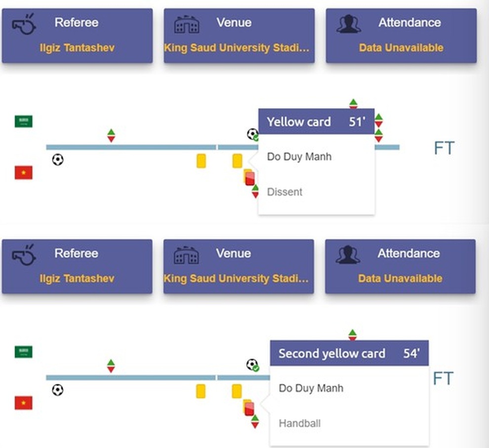Click Vietnam's substitution arrows below the upper timeline's red card
This screenshot has height=448, width=489.
[x=255, y=191]
